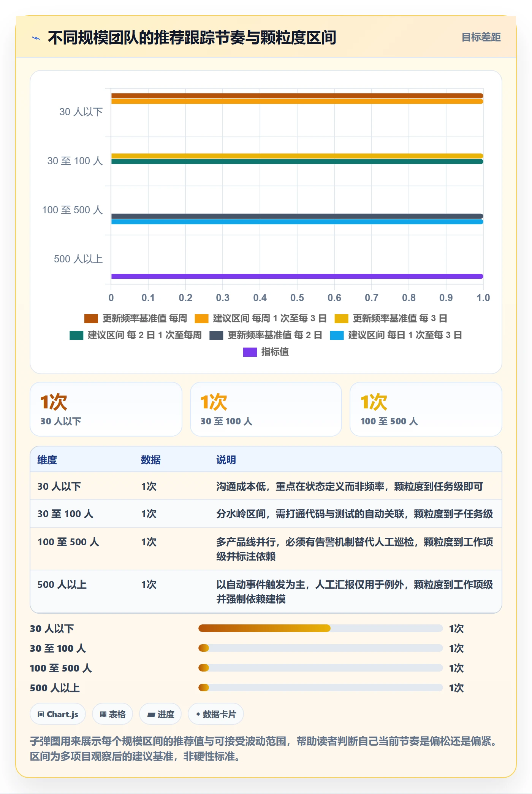Select the 表格 tag chip
Screen dimensions: 532x794
[x=112, y=714]
